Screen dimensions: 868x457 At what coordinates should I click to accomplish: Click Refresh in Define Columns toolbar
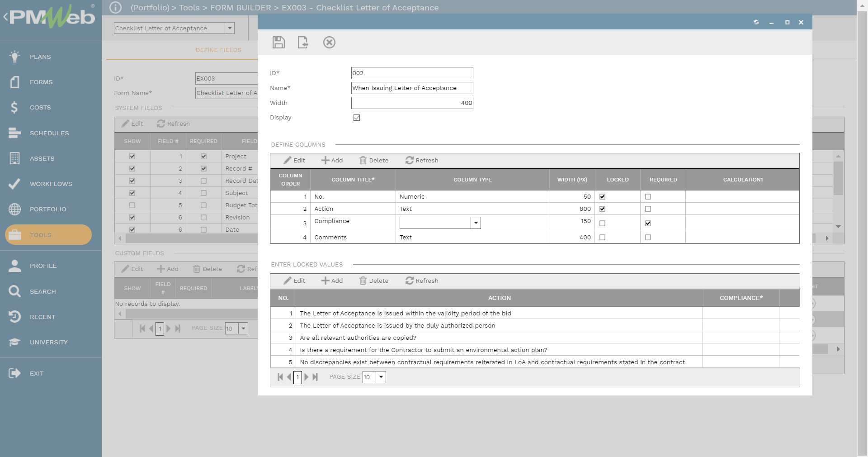click(x=422, y=160)
